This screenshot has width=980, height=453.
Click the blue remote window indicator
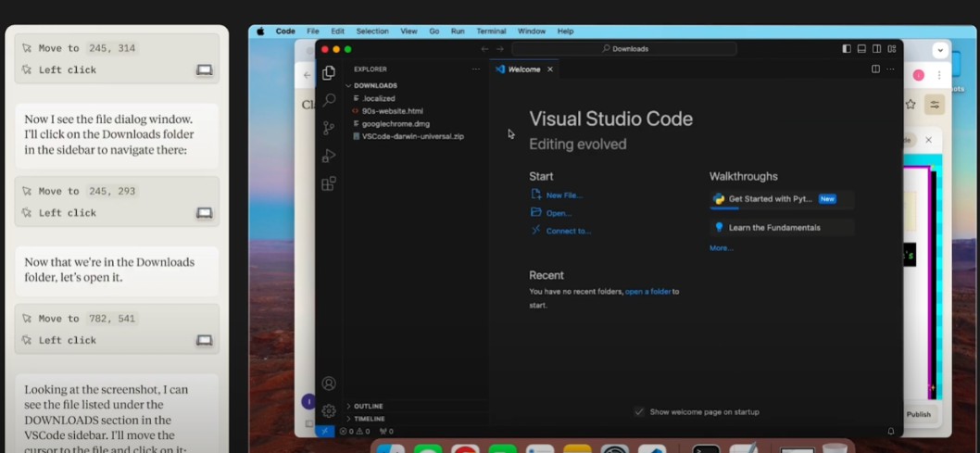tap(325, 431)
